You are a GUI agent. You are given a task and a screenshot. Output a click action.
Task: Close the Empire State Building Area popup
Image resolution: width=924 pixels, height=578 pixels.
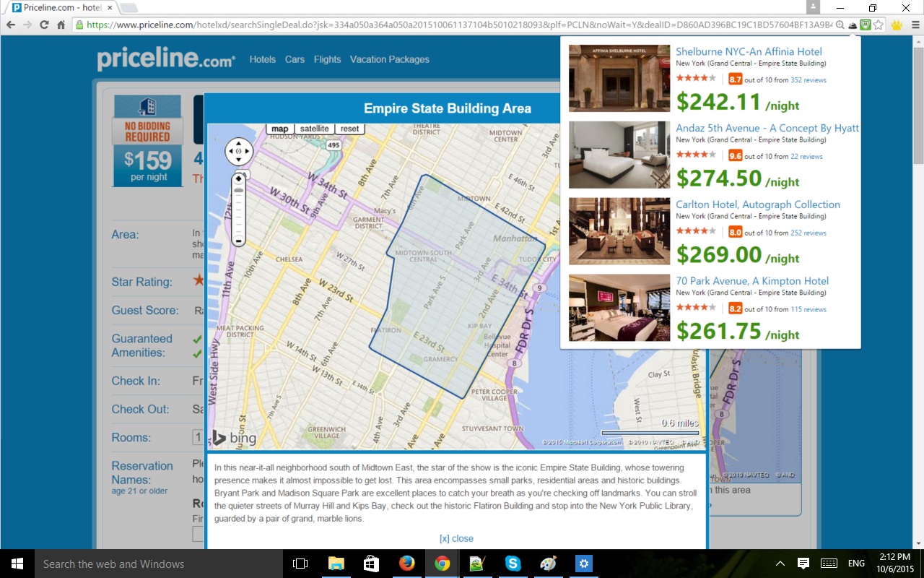coord(456,538)
